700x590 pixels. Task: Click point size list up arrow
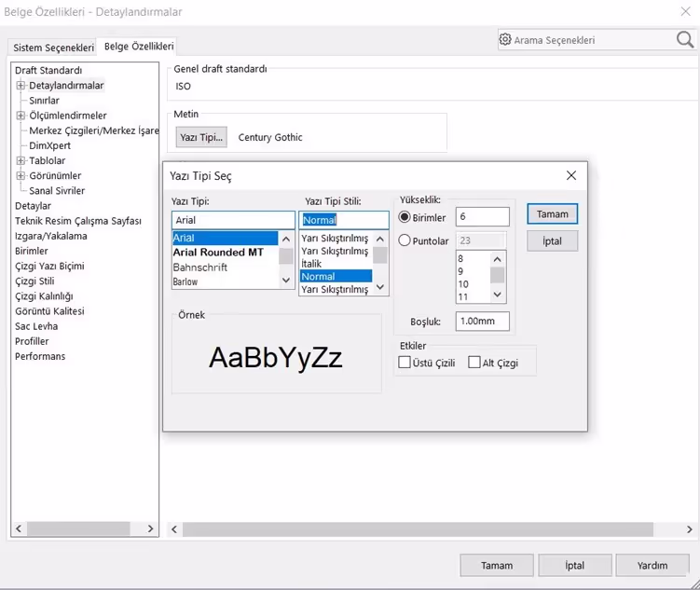pos(498,259)
